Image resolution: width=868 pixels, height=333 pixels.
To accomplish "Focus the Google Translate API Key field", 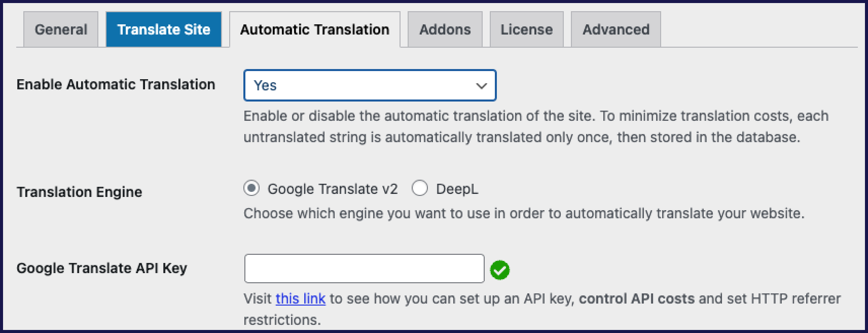I will (x=364, y=269).
